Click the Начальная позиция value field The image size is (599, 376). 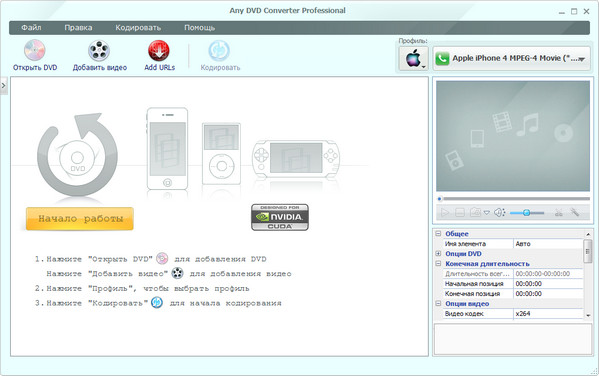pos(548,284)
